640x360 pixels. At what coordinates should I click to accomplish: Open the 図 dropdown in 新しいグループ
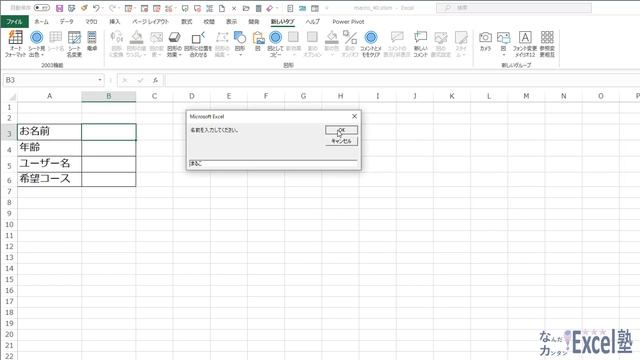(x=503, y=44)
